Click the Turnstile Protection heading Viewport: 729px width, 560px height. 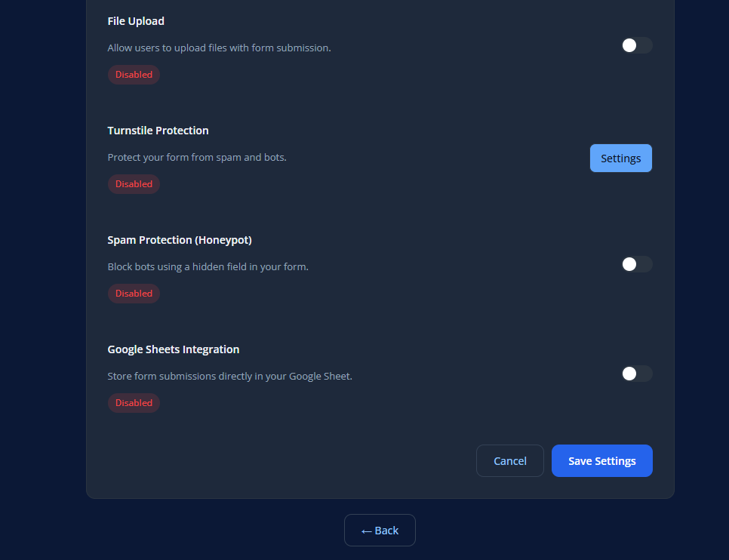(x=158, y=130)
